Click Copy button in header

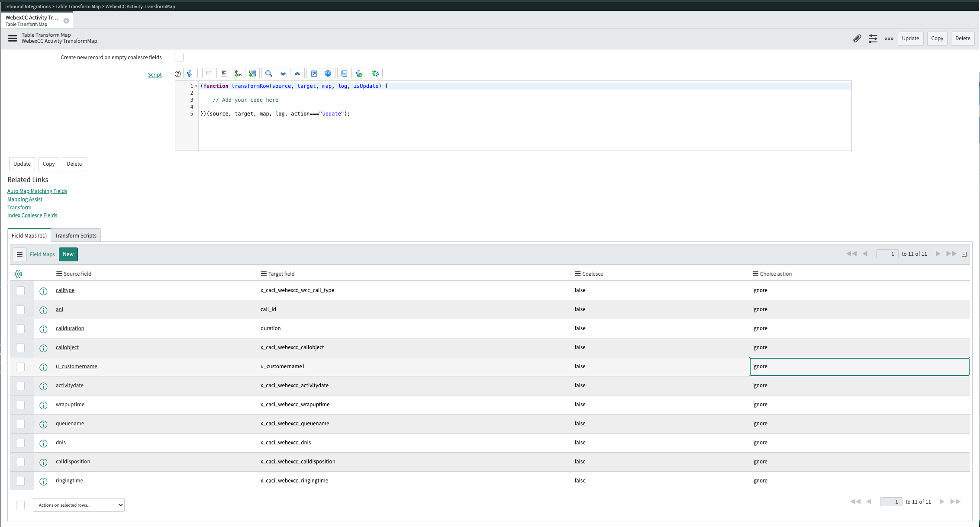938,39
